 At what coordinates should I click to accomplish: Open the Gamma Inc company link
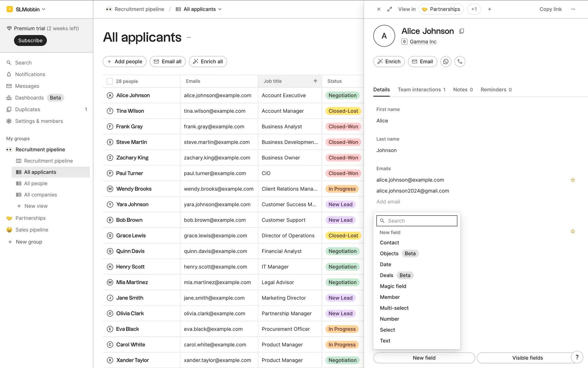click(x=423, y=42)
